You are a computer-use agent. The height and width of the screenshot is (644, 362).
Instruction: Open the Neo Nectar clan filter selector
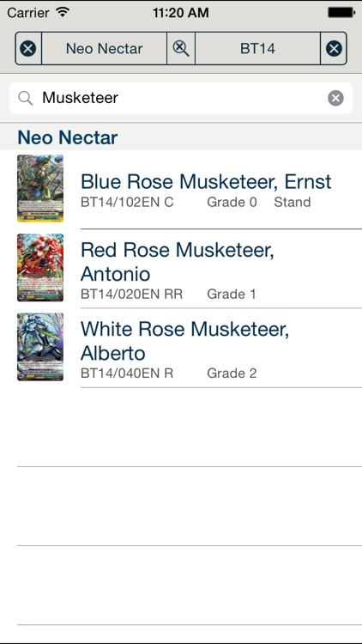[105, 49]
